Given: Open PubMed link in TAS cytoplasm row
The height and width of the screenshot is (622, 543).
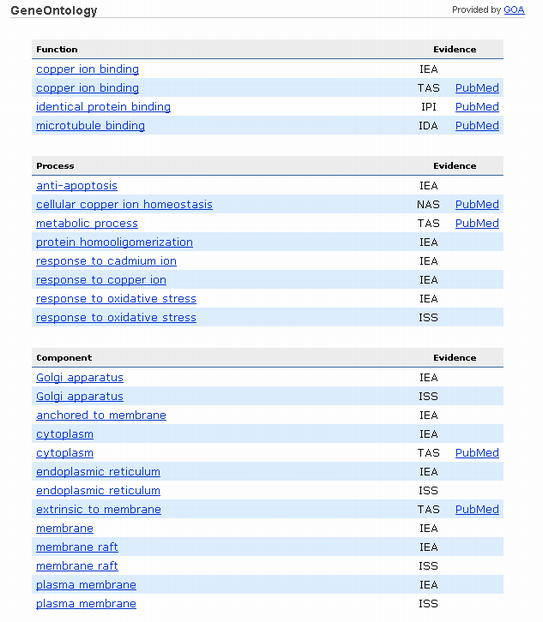Looking at the screenshot, I should (x=477, y=453).
